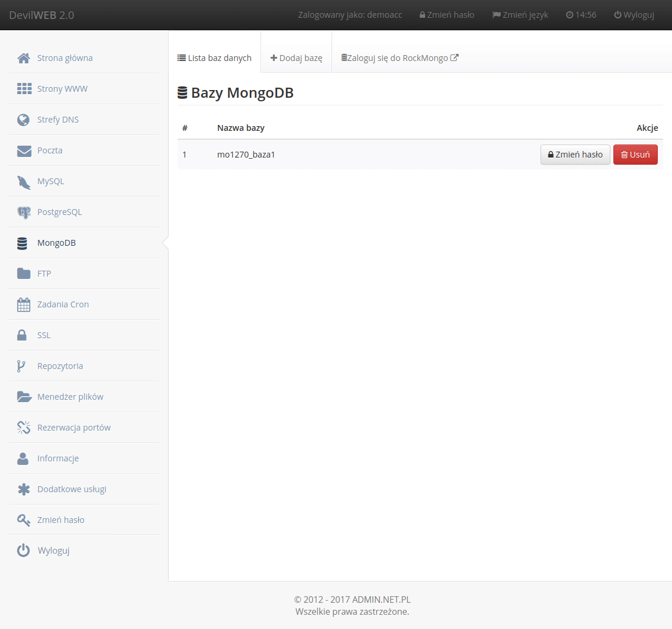The width and height of the screenshot is (672, 629).
Task: Click the Strefy DNS globe icon
Action: pyautogui.click(x=24, y=119)
